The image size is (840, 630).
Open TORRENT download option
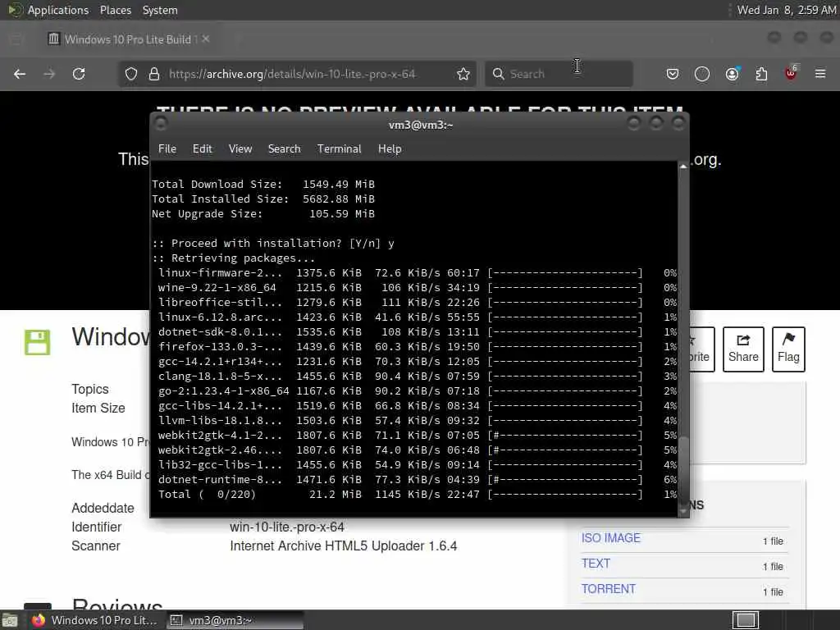(x=609, y=589)
